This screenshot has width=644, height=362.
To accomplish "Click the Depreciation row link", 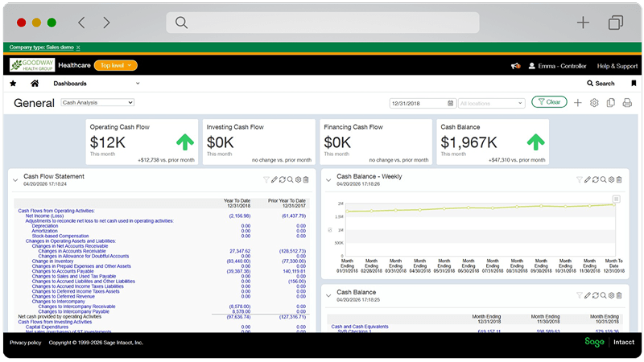I will [45, 226].
